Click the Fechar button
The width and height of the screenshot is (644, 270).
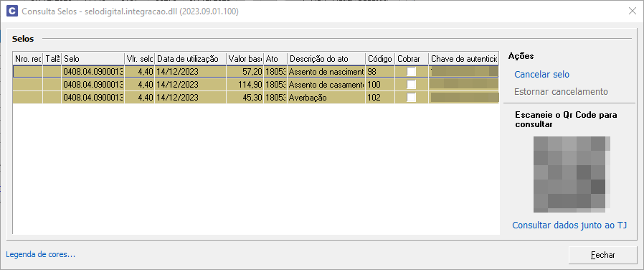(603, 255)
